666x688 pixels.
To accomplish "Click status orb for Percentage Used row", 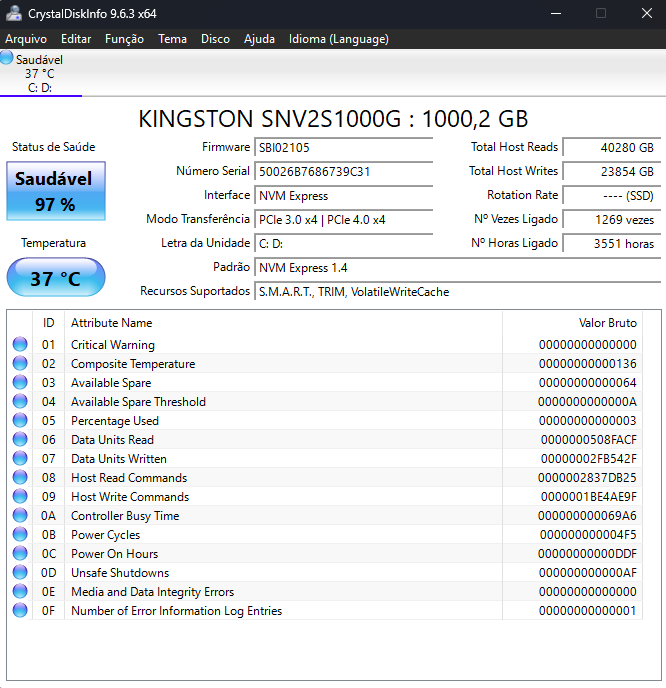I will [20, 420].
